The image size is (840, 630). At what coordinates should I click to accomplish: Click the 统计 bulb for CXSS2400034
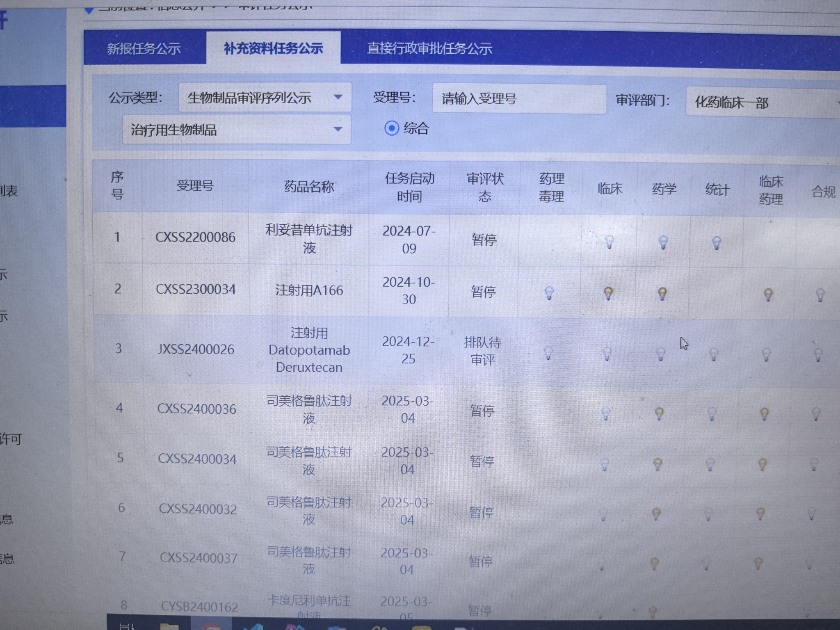pos(710,465)
